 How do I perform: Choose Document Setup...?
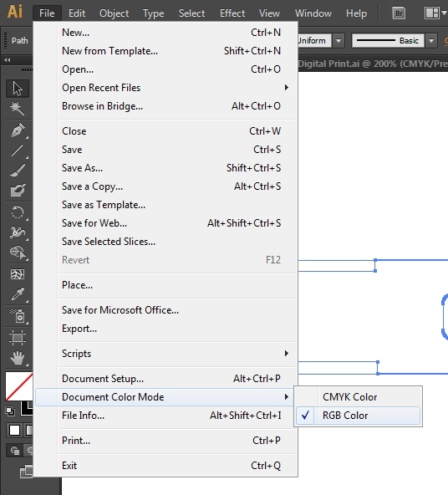(166, 379)
